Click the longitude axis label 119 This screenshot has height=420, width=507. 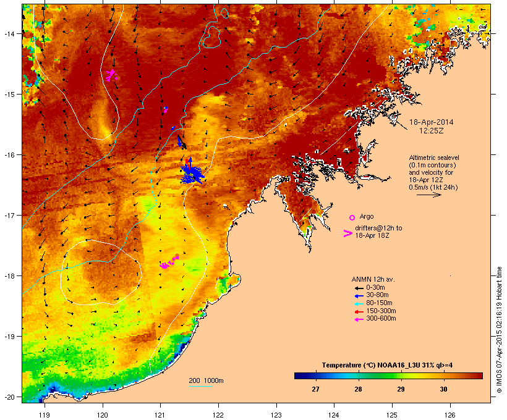tap(45, 415)
